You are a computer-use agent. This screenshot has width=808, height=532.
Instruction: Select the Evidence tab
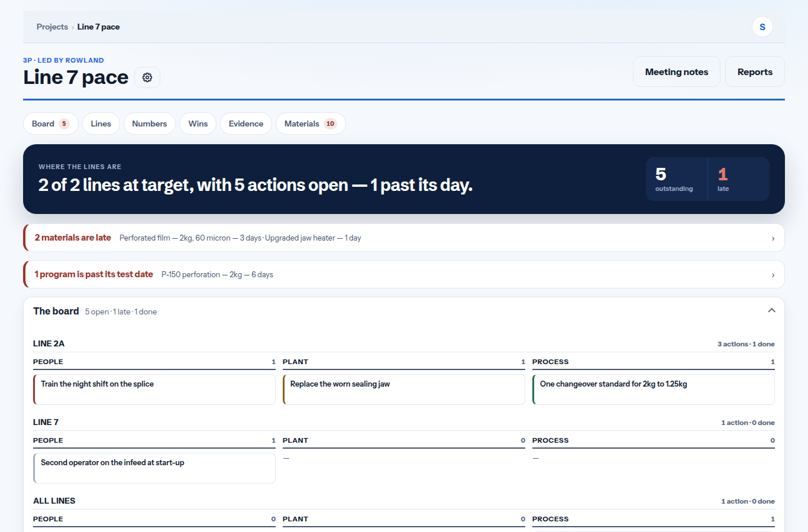pos(246,124)
